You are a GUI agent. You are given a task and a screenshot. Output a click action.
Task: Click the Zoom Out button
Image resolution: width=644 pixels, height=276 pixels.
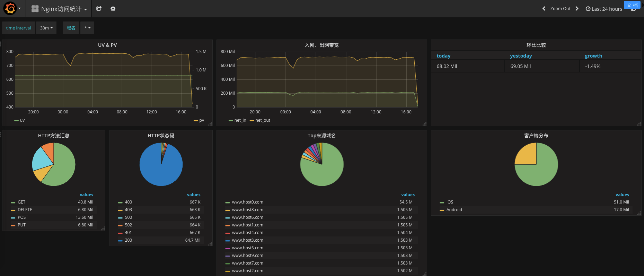(560, 9)
